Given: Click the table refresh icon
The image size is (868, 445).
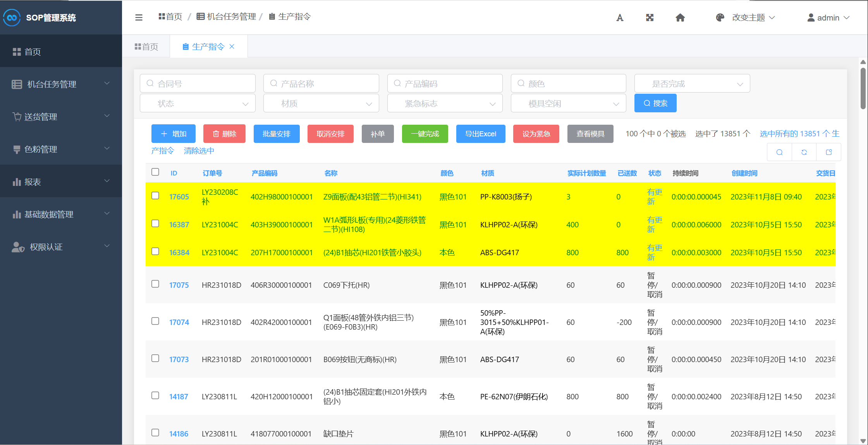Looking at the screenshot, I should click(804, 152).
